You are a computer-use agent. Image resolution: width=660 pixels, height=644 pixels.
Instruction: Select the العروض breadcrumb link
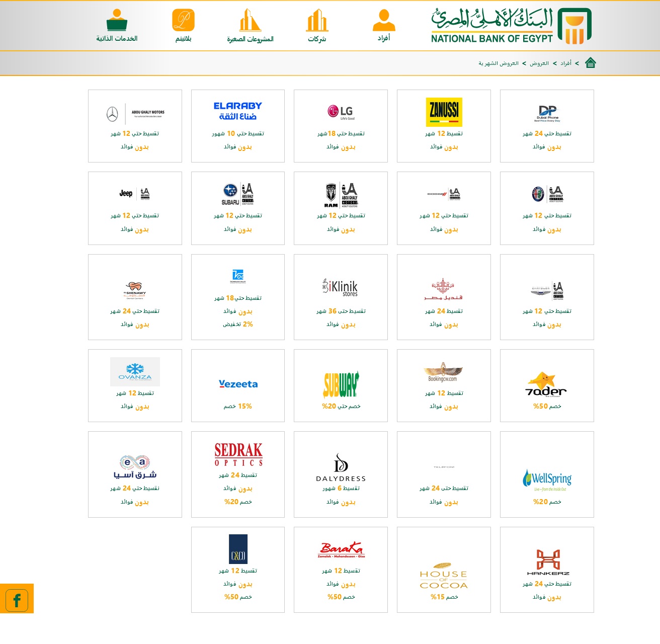tap(539, 63)
